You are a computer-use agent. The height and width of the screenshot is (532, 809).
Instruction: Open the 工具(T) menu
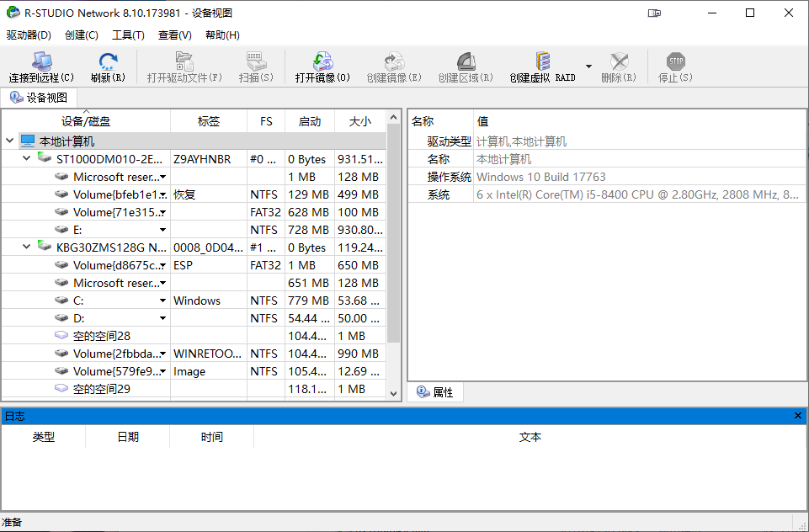point(129,35)
